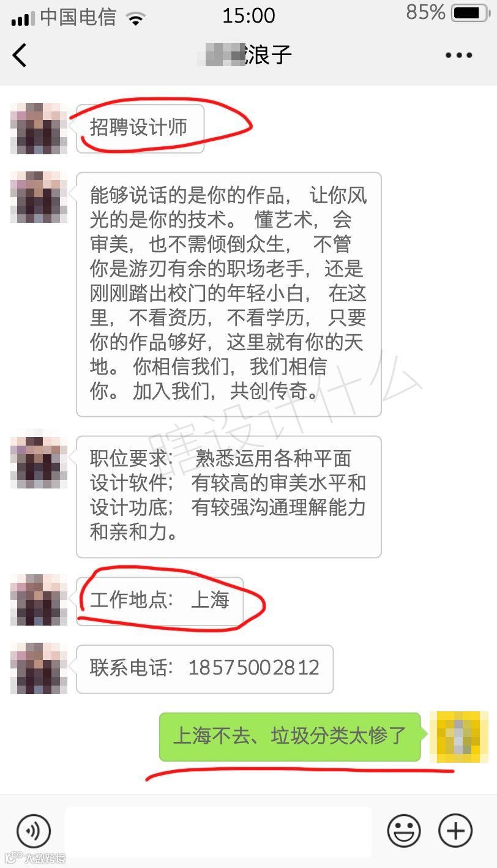Tap the back arrow in chat header
497x868 pixels.
[x=20, y=55]
